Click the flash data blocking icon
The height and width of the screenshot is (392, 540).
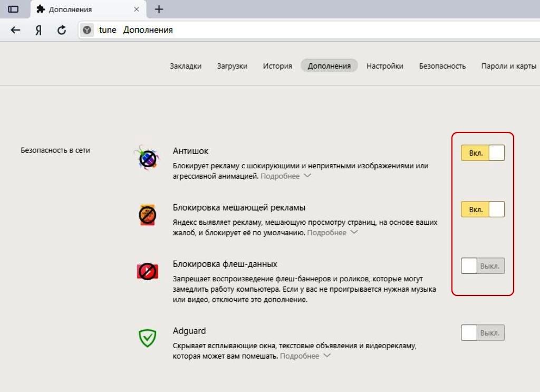tap(148, 271)
